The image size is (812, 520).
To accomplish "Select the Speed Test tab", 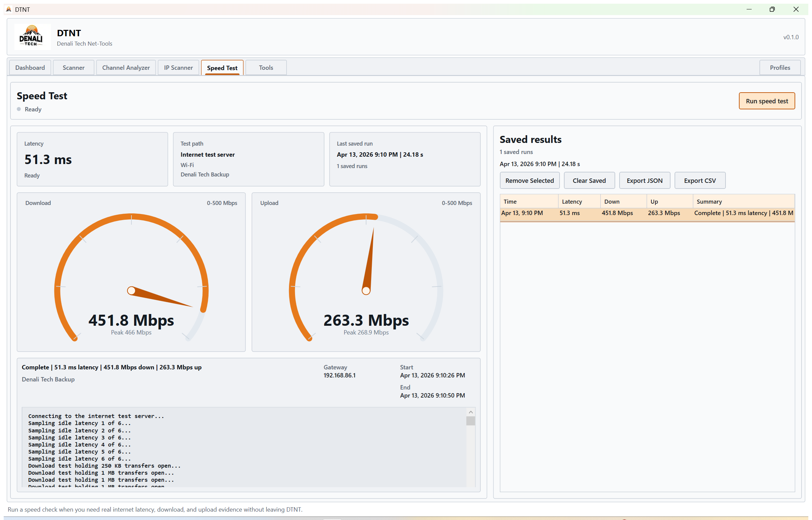I will pos(222,67).
